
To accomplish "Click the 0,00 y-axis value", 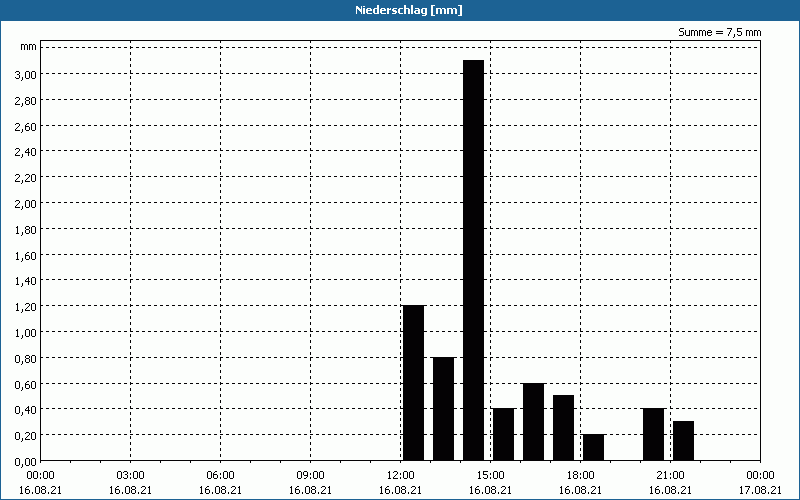I will (x=26, y=462).
